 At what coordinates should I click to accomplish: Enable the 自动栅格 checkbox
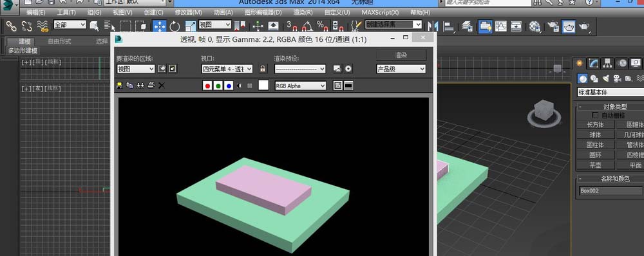point(595,115)
